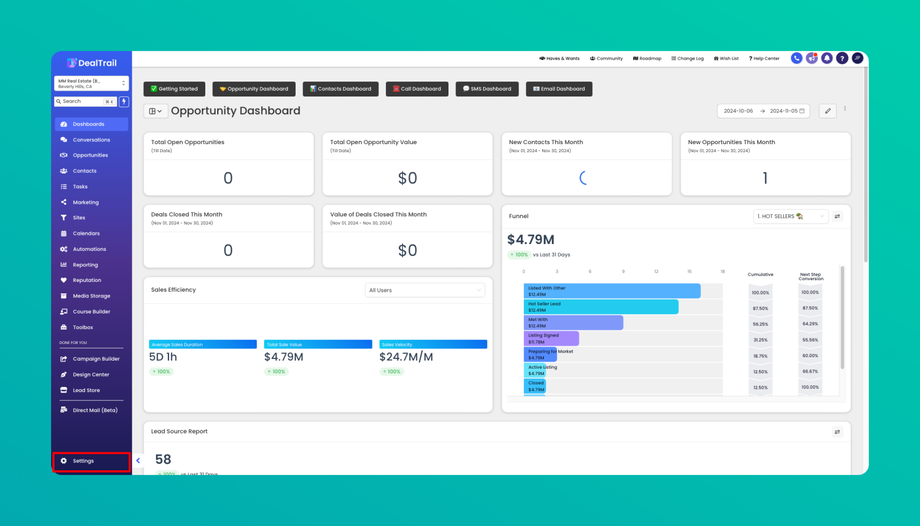Click the pencil edit dashboard icon
Viewport: 920px width, 526px height.
[x=828, y=111]
